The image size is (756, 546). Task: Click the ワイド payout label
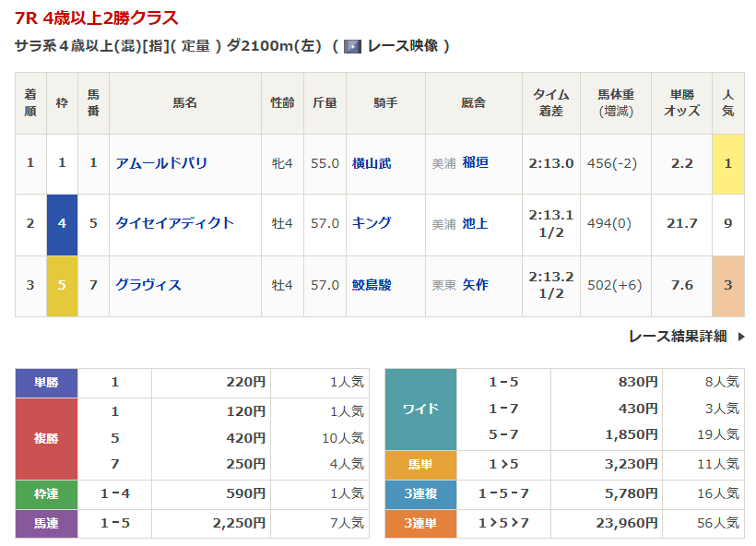[420, 409]
